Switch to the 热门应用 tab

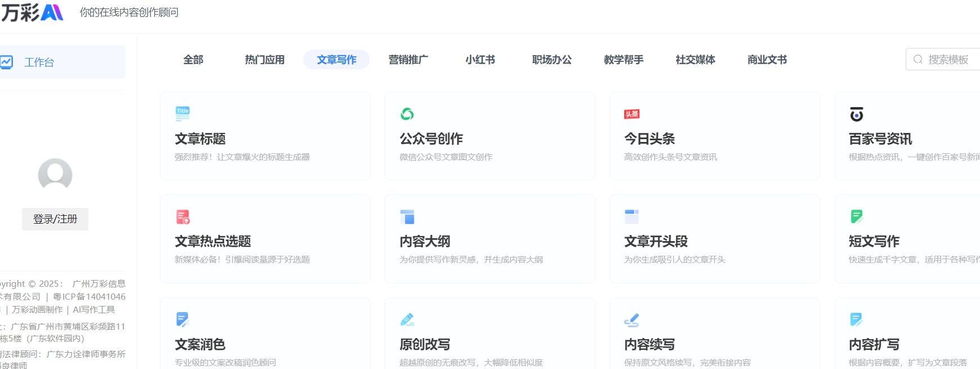click(265, 60)
